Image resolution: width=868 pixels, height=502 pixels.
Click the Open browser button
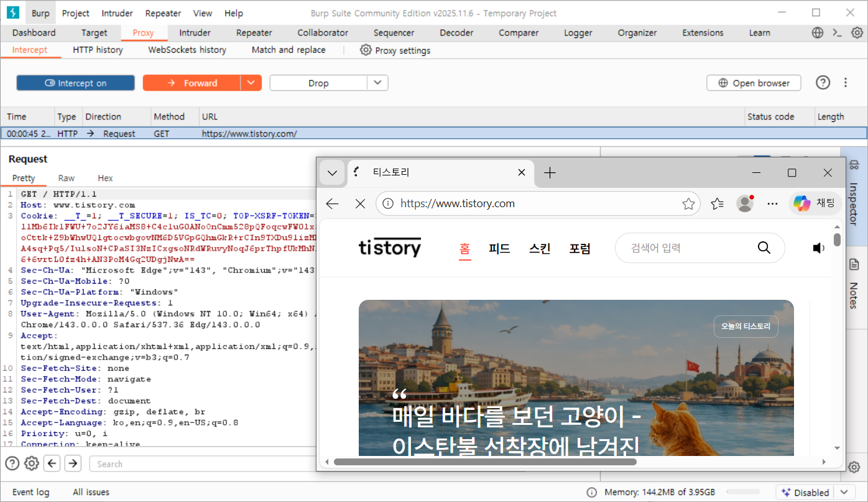click(x=754, y=83)
